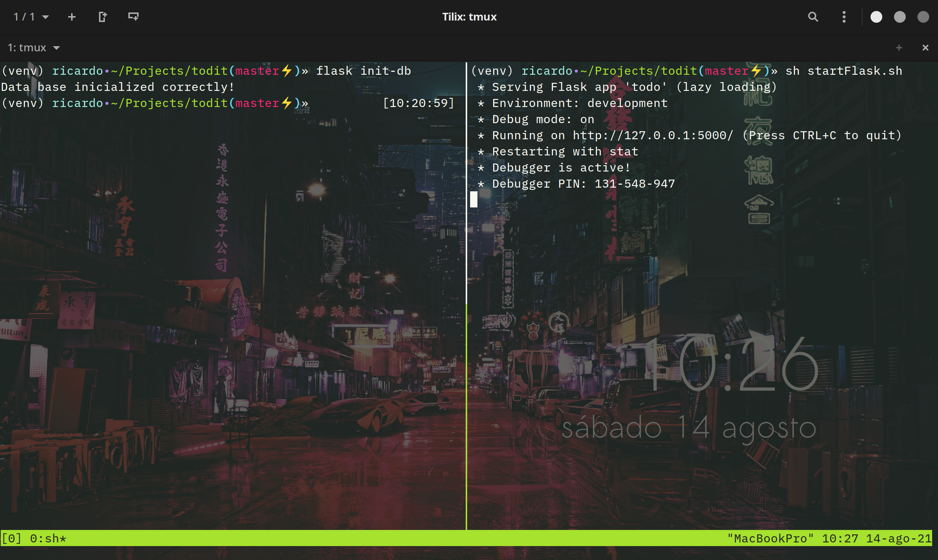Select the 0:sh* window in tmux status bar
The image size is (938, 560).
pos(48,538)
